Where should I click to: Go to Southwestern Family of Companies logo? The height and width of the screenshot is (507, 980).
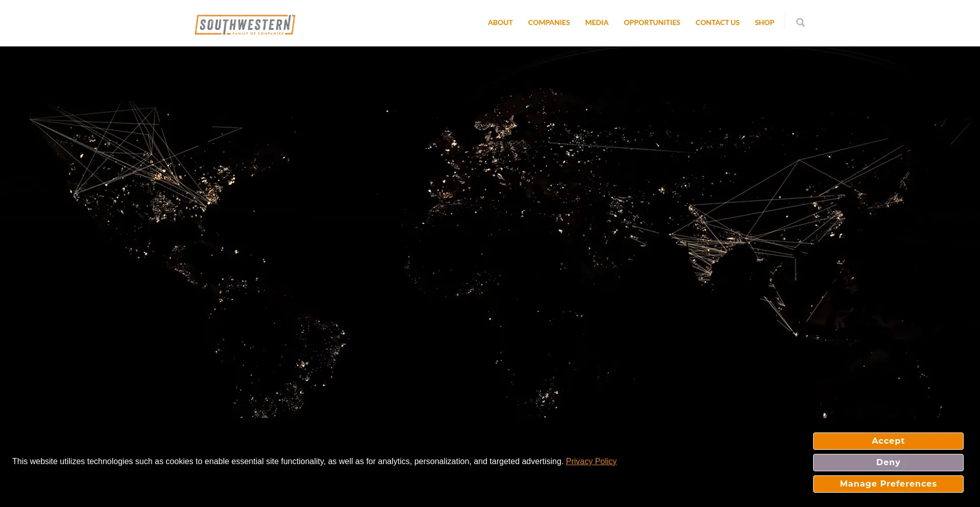245,25
